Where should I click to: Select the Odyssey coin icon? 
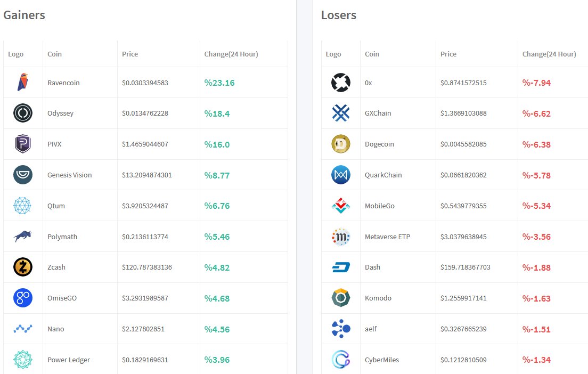pyautogui.click(x=23, y=113)
